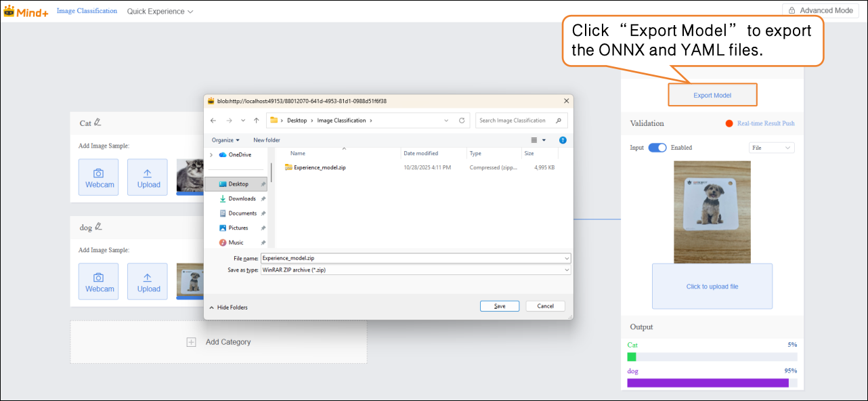Refresh the folder view in save dialog
Viewport: 868px width, 401px height.
coord(462,121)
